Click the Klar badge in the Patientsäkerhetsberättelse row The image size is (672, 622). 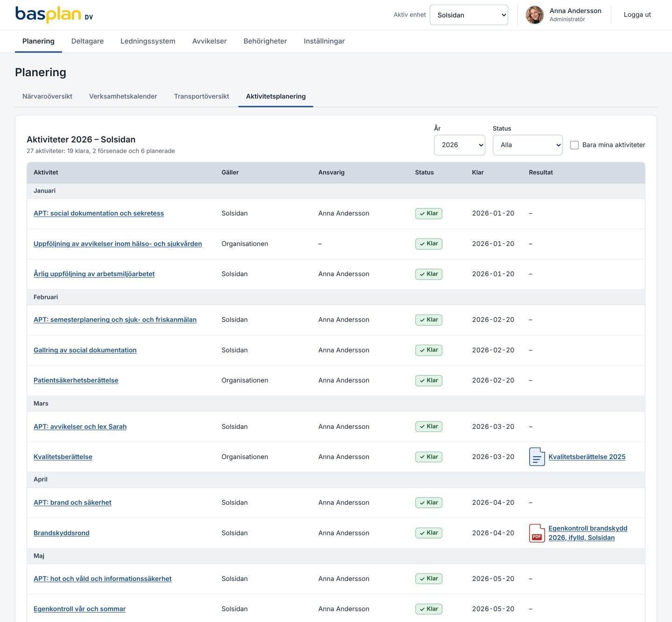(x=428, y=380)
